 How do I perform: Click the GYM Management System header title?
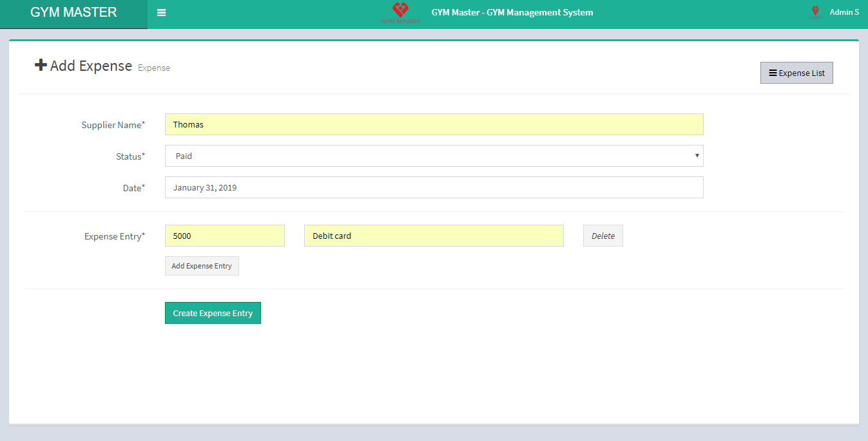tap(512, 12)
